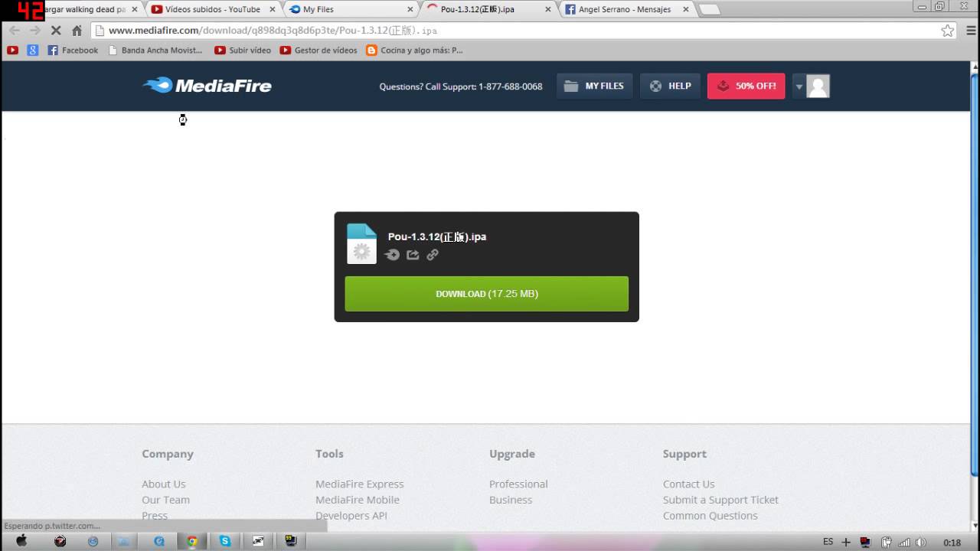Click the green DOWNLOAD (17.25 MB) button
This screenshot has width=980, height=551.
tap(487, 294)
